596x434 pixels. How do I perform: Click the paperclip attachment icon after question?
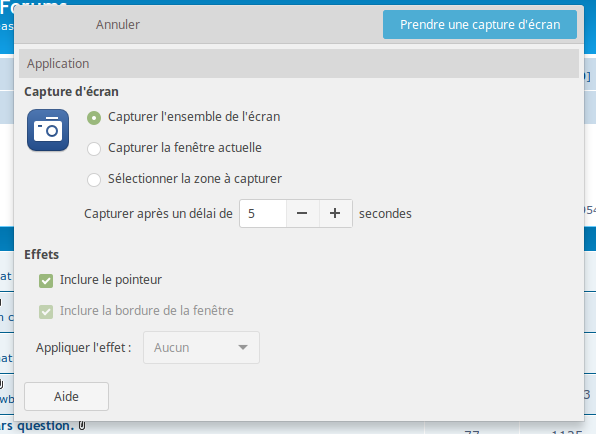pyautogui.click(x=82, y=426)
